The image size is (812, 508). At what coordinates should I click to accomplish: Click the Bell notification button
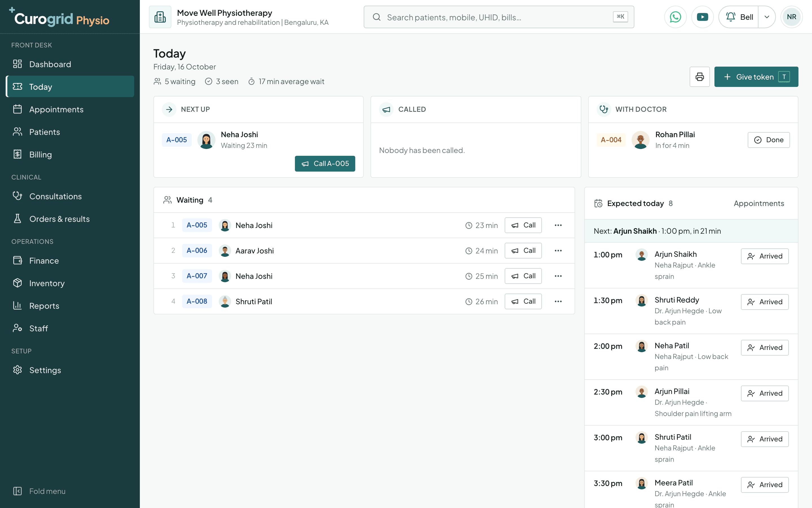pos(739,17)
